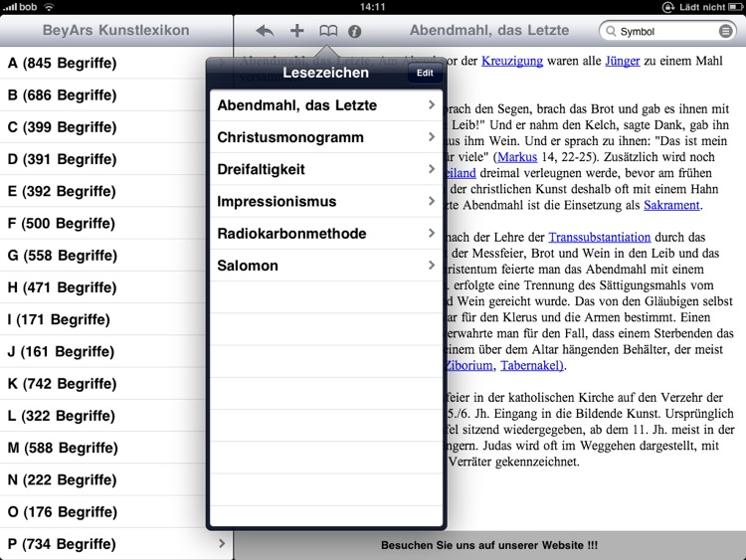The width and height of the screenshot is (746, 560).
Task: Tap chevron beside Christusmonogramm
Action: point(432,137)
